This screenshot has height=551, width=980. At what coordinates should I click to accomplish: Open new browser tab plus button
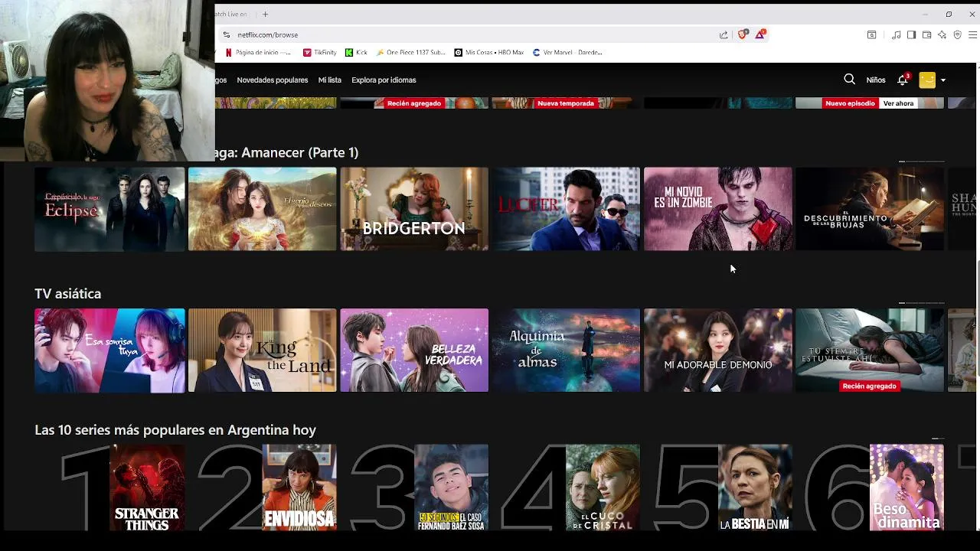pos(265,14)
